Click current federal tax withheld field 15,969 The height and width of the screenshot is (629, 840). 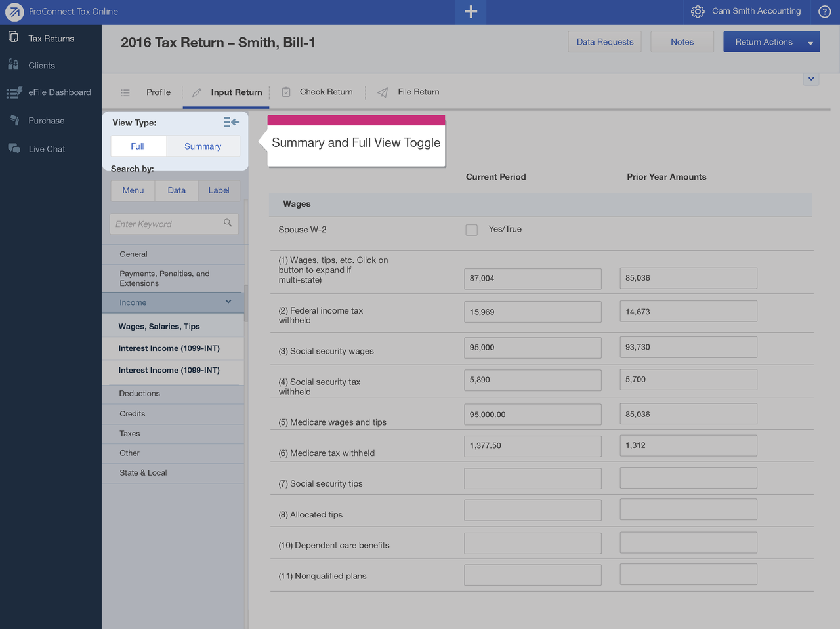tap(532, 312)
